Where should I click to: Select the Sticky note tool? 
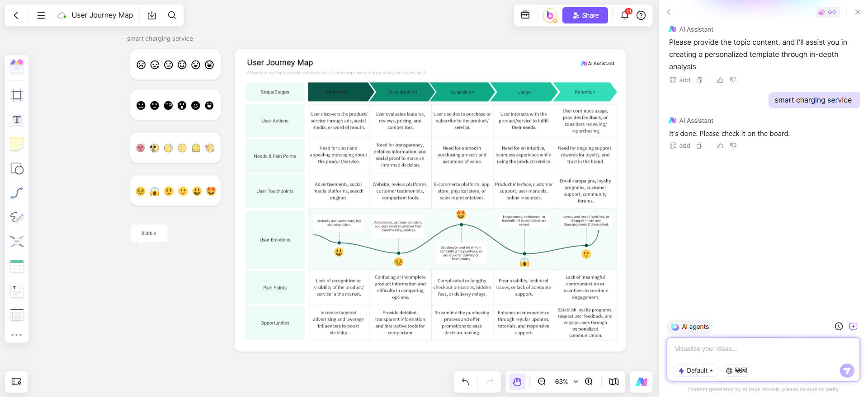pos(17,144)
